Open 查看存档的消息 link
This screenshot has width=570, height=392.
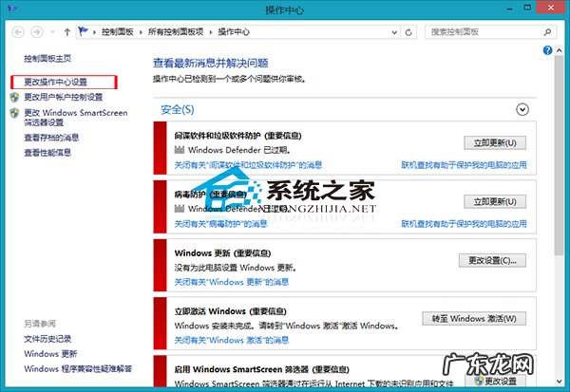pos(51,138)
